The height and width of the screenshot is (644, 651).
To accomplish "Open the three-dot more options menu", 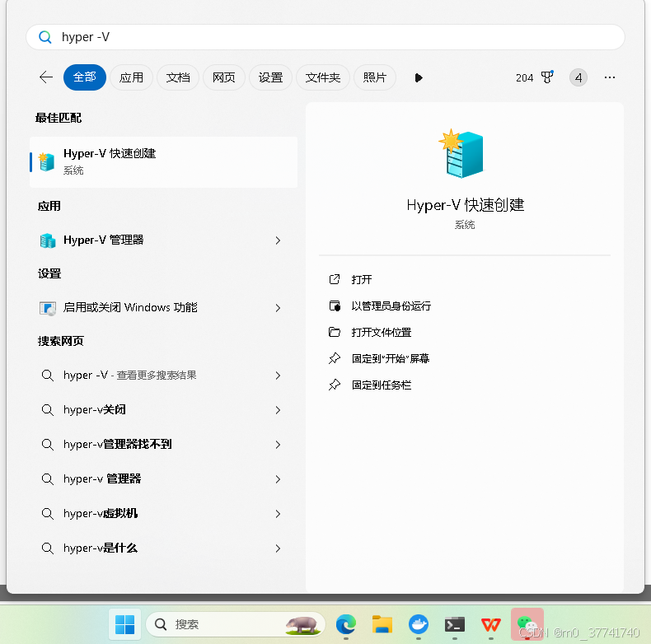I will tap(610, 77).
